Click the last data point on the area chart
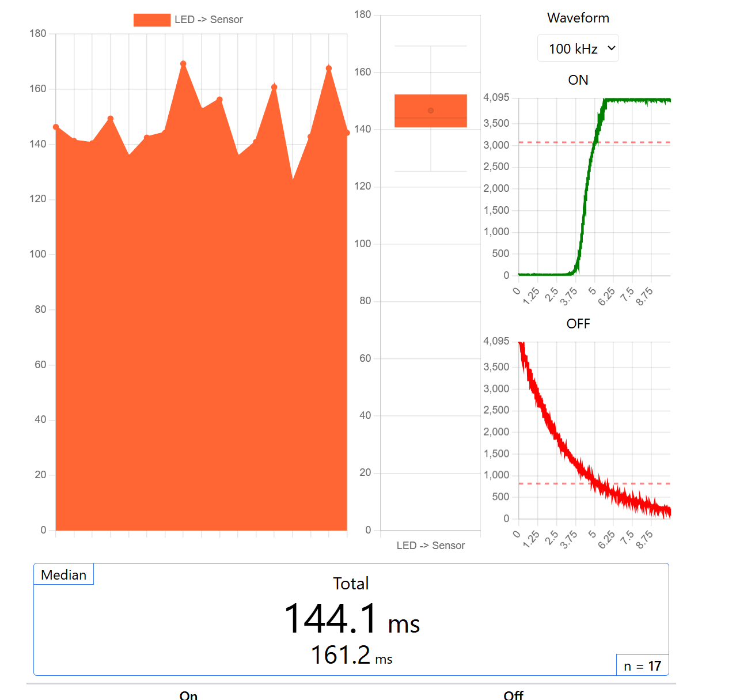This screenshot has width=755, height=700. 347,133
